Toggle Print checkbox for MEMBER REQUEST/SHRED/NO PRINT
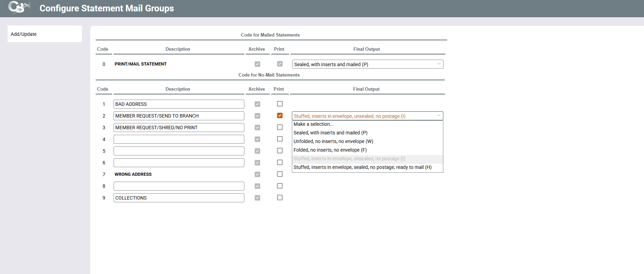The width and height of the screenshot is (644, 274). tap(280, 127)
